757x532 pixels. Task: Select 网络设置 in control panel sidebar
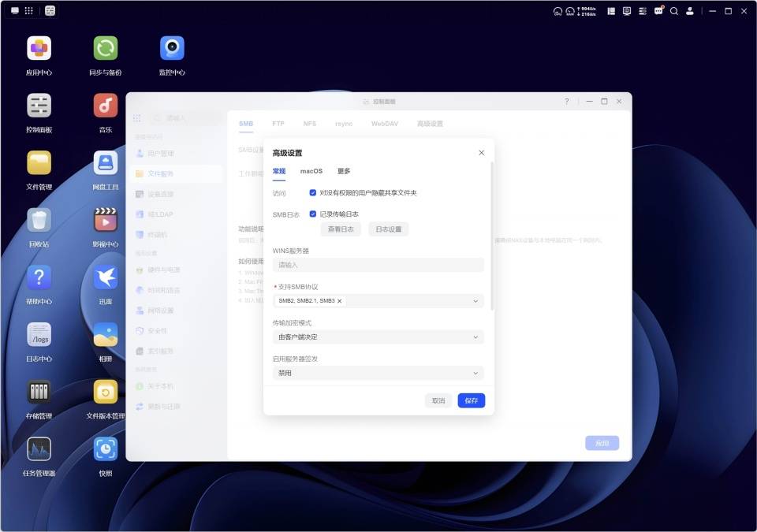174,311
